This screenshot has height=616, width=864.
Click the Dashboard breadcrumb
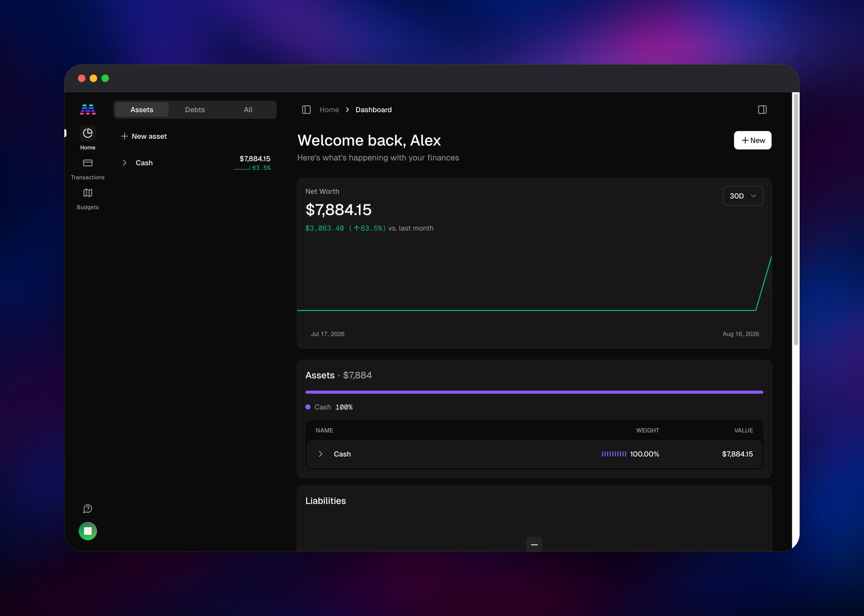[374, 110]
